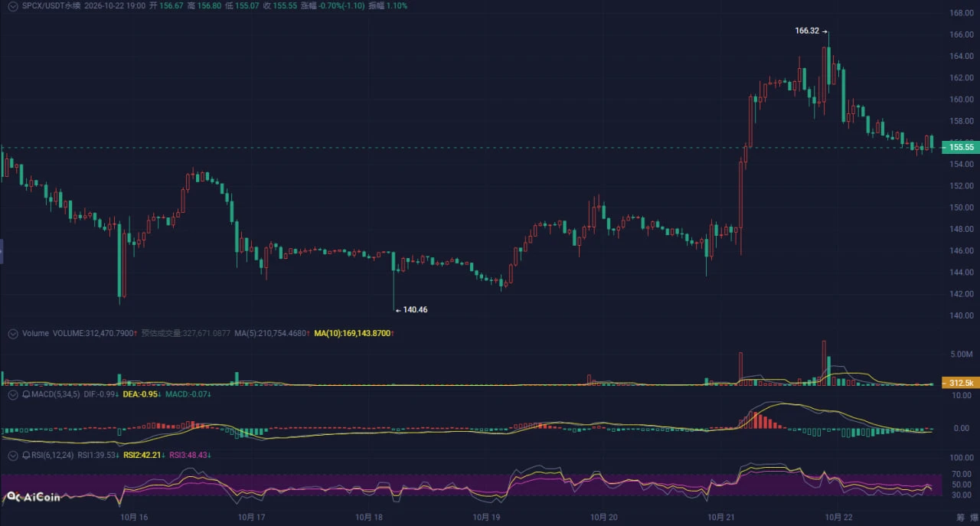Viewport: 980px width, 526px height.
Task: Click the 开 156.67 open price
Action: [166, 5]
